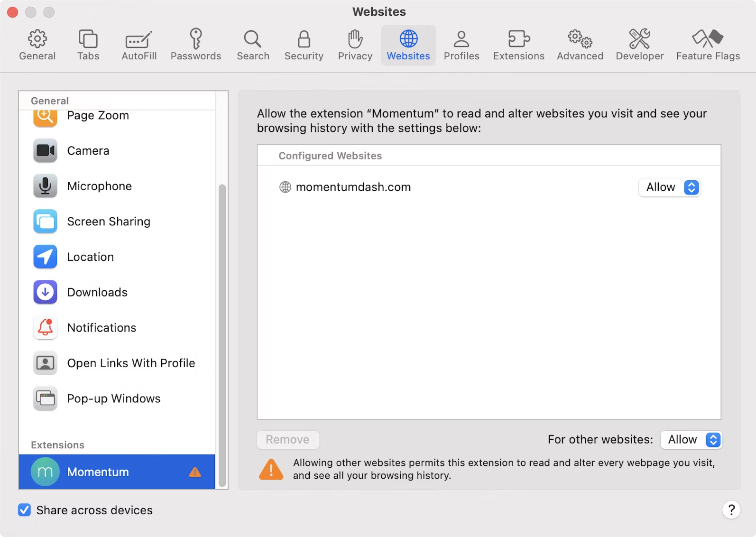The width and height of the screenshot is (756, 537).
Task: Close the Websites preferences window
Action: pos(13,12)
